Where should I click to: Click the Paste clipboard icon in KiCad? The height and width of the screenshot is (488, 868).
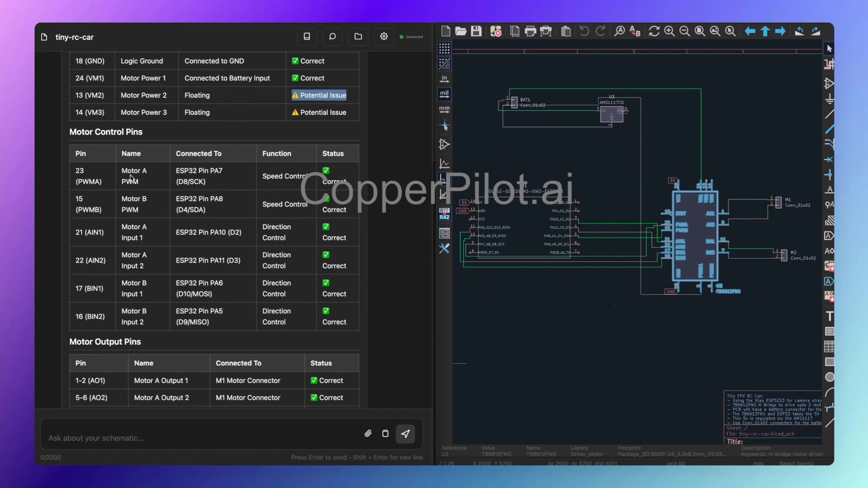(565, 31)
